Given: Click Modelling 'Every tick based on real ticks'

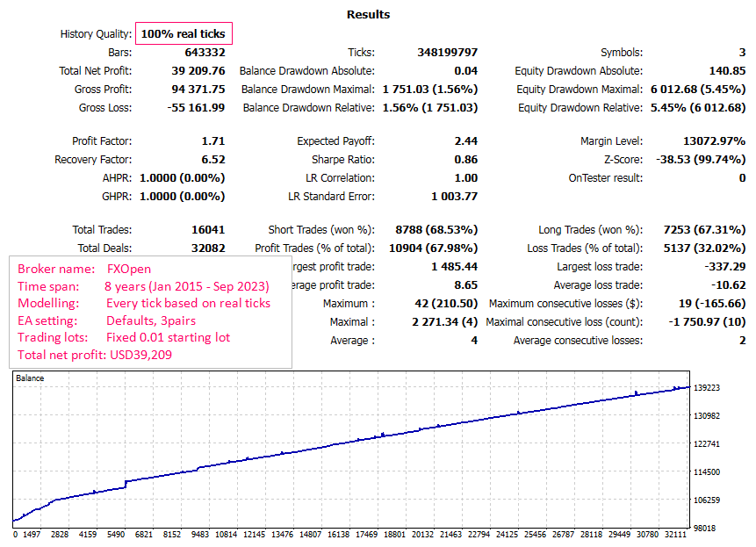Looking at the screenshot, I should [188, 303].
